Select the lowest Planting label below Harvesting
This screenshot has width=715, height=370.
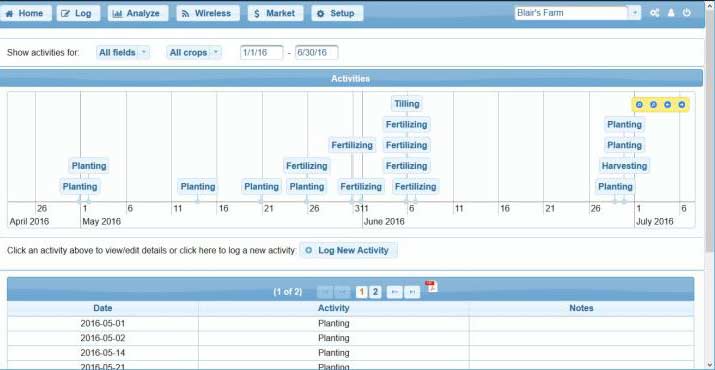[x=615, y=186]
